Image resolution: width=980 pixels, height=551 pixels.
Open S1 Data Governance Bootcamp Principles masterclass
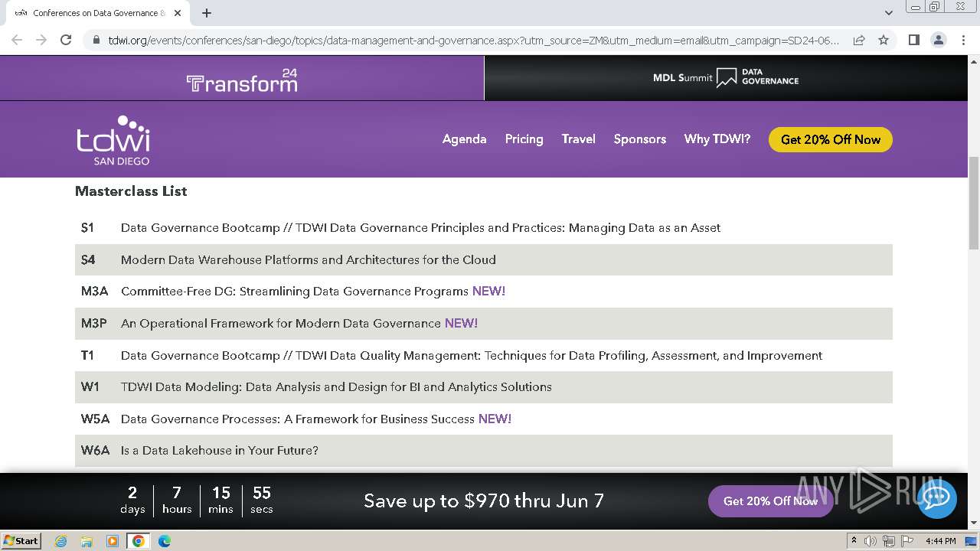[420, 228]
